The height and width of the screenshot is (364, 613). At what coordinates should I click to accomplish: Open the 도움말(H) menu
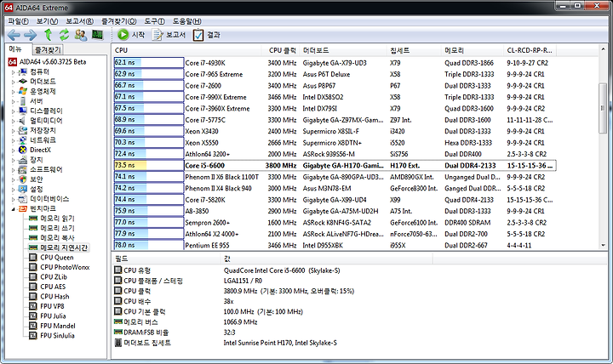point(186,21)
